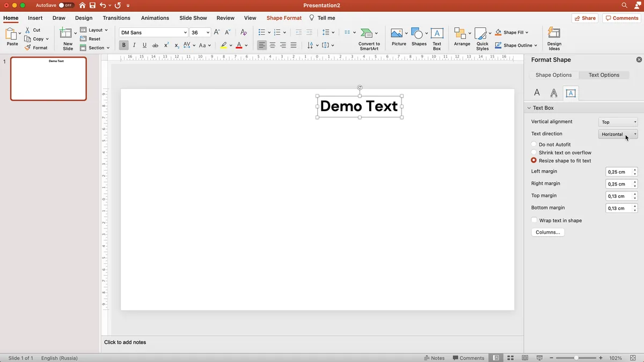The image size is (644, 362).
Task: Click the Copy icon
Action: coord(28,39)
